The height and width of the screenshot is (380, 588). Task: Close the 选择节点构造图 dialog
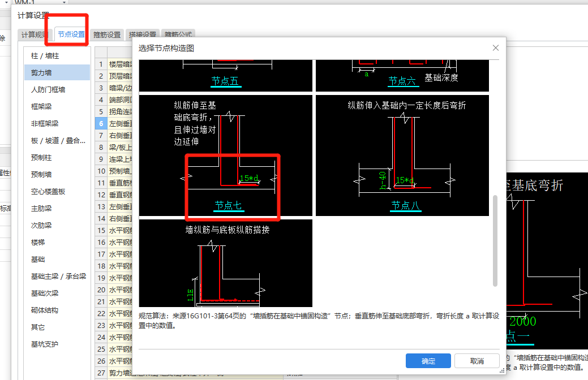click(x=495, y=48)
